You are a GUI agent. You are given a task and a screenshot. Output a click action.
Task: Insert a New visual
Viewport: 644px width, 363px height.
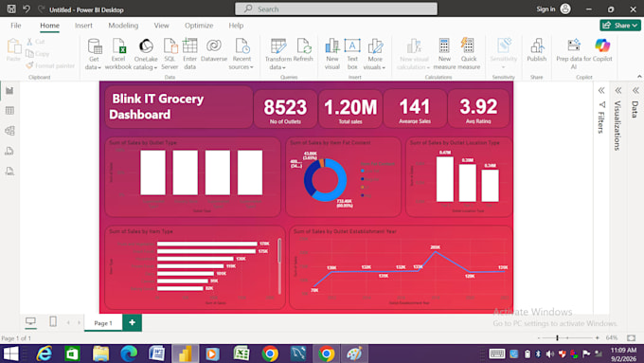tap(331, 54)
